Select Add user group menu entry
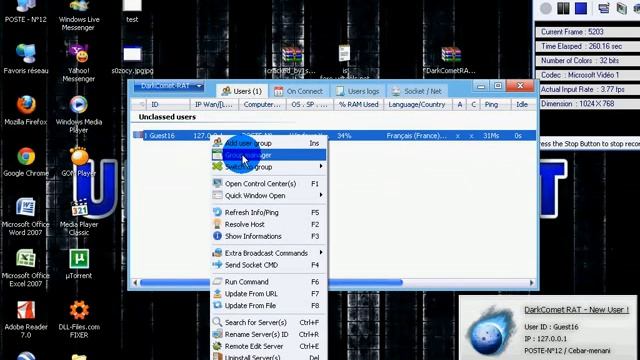640x360 pixels. point(269,143)
